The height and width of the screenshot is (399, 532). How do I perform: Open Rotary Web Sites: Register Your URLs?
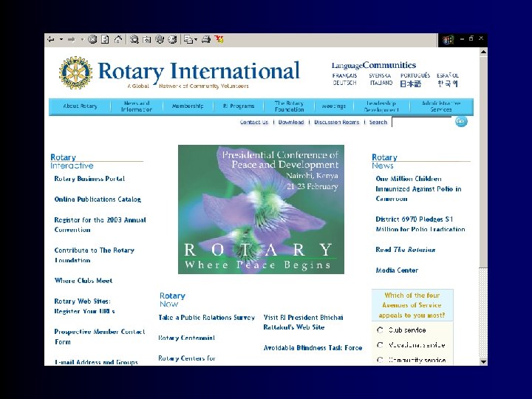(x=84, y=306)
